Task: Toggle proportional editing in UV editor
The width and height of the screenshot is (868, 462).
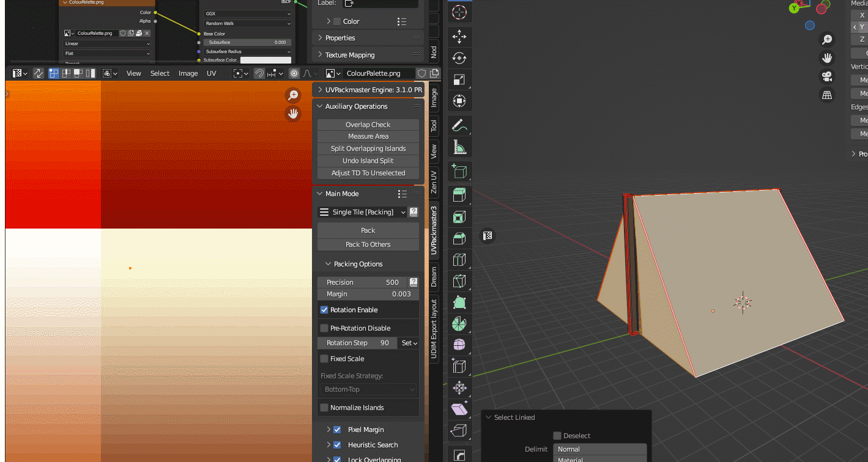Action: pyautogui.click(x=294, y=73)
